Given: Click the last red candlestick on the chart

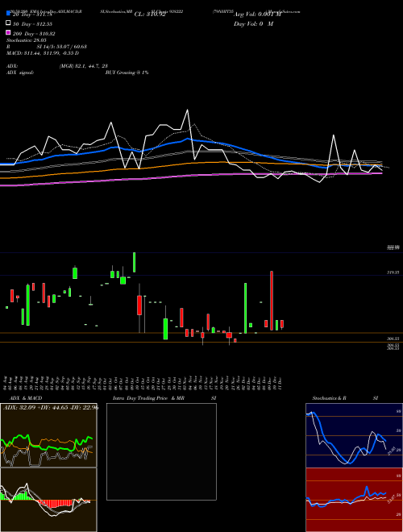Looking at the screenshot, I should click(x=282, y=324).
